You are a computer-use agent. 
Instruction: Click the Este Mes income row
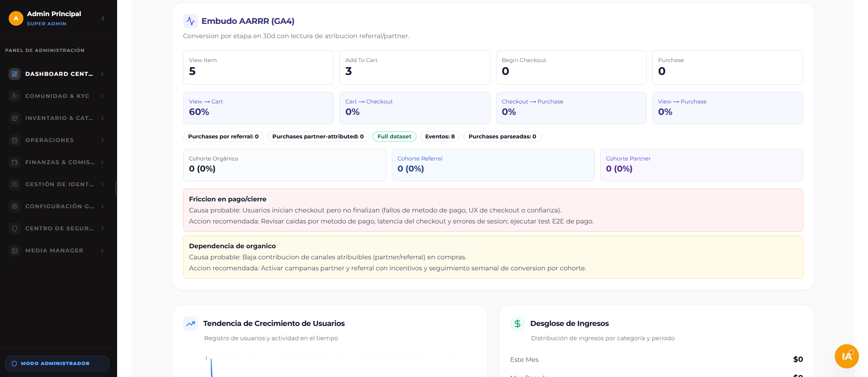click(x=657, y=360)
